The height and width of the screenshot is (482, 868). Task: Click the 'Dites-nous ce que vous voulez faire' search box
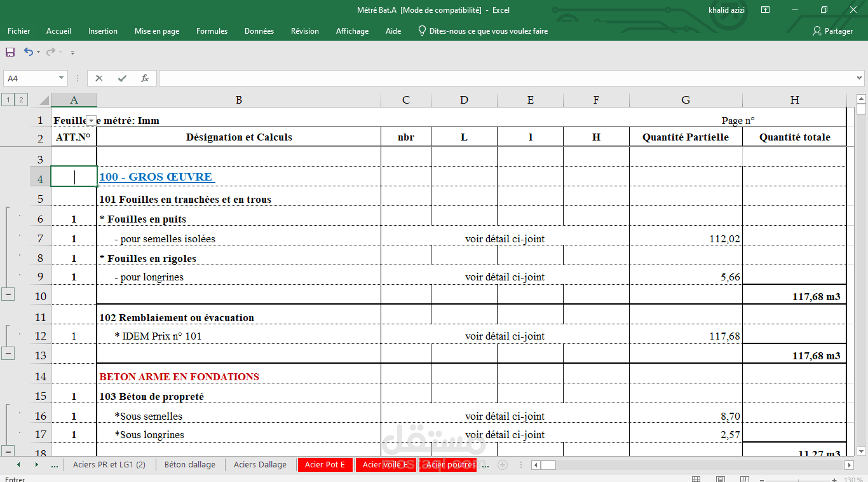pyautogui.click(x=483, y=31)
